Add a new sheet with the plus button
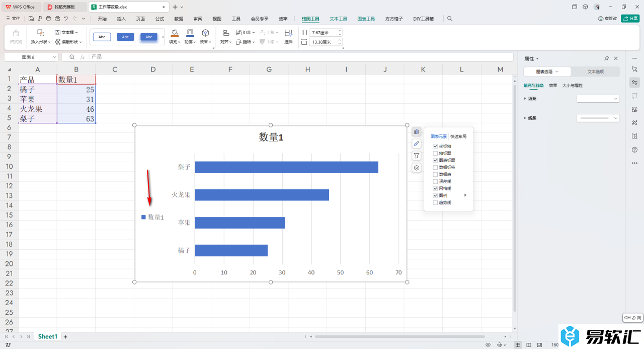 pos(65,336)
